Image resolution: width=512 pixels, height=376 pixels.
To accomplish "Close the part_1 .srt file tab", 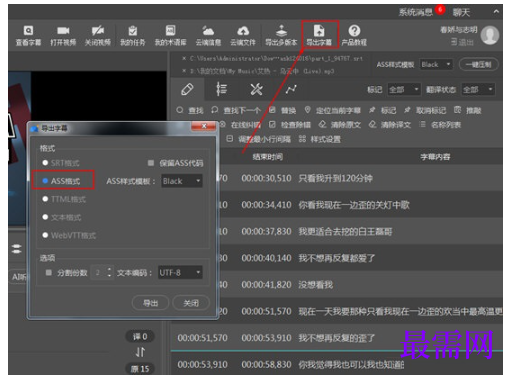I will coord(184,58).
